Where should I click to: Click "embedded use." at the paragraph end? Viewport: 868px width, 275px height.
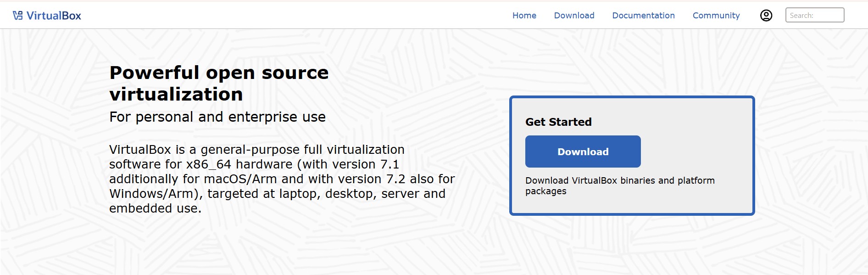tap(155, 208)
